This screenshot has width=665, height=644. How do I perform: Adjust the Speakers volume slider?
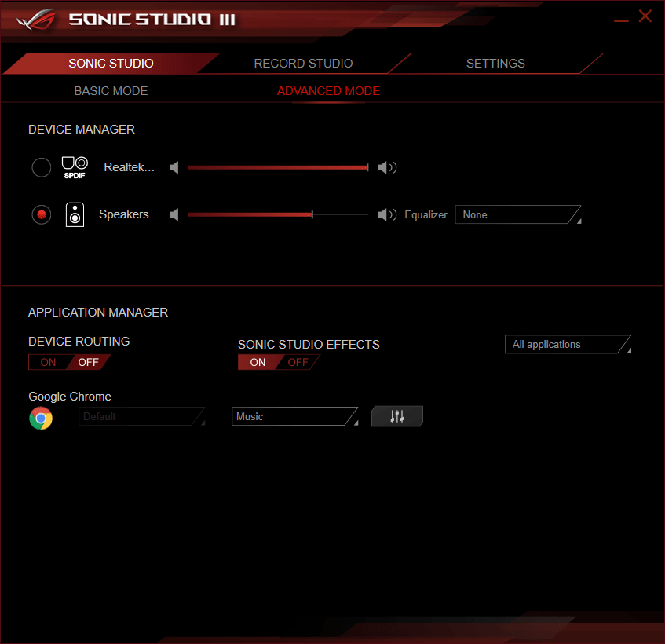[278, 214]
